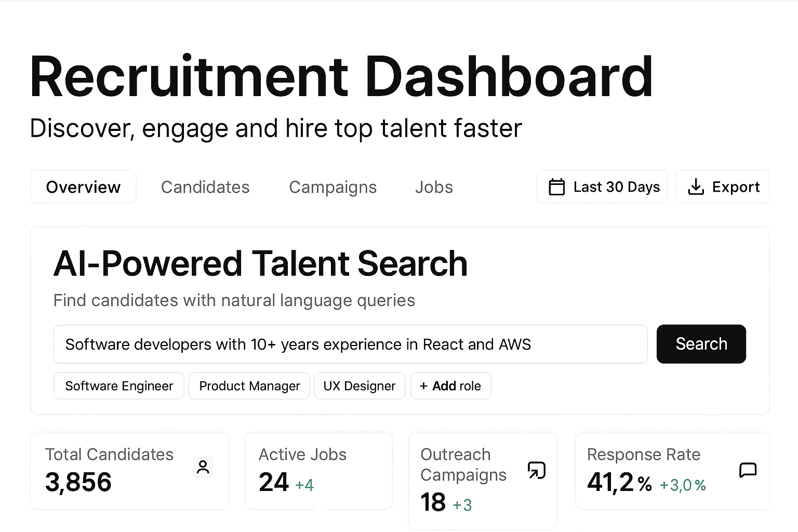
Task: Click the Total Candidates count 3,856
Action: (x=78, y=482)
